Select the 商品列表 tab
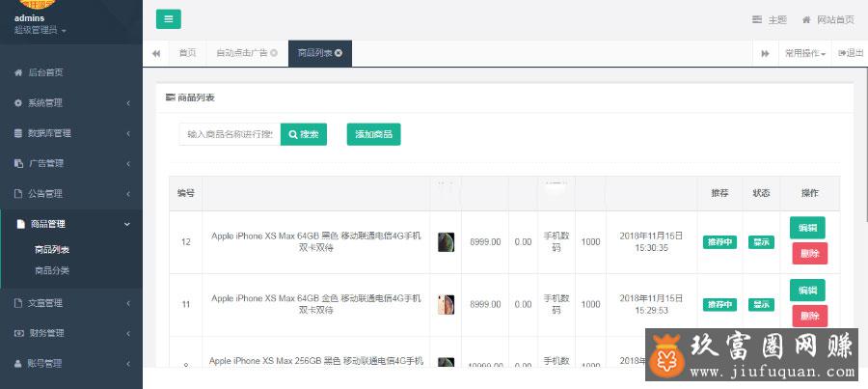 (315, 53)
